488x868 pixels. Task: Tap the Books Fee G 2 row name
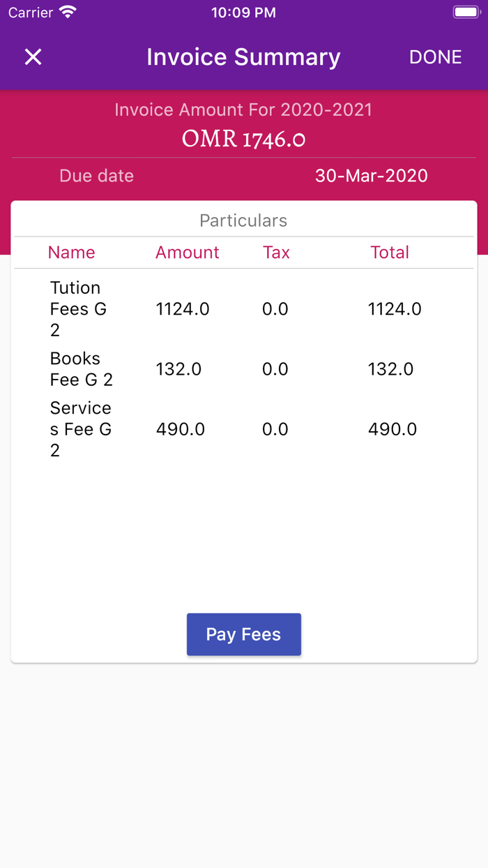81,368
